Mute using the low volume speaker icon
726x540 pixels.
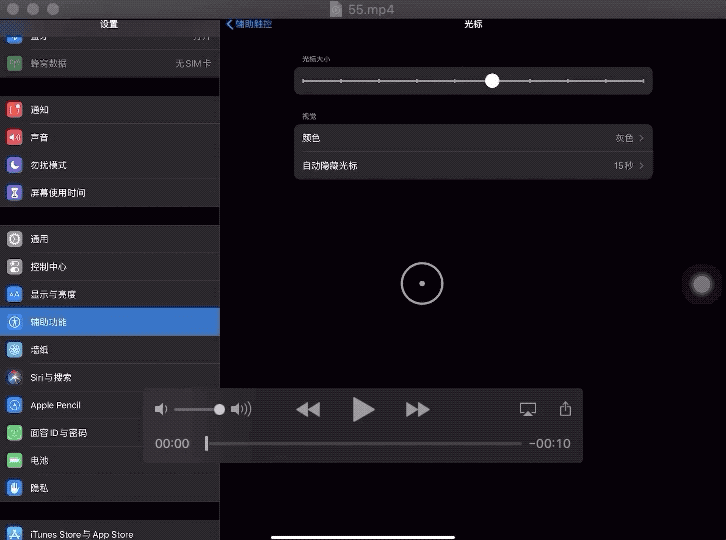[x=161, y=409]
